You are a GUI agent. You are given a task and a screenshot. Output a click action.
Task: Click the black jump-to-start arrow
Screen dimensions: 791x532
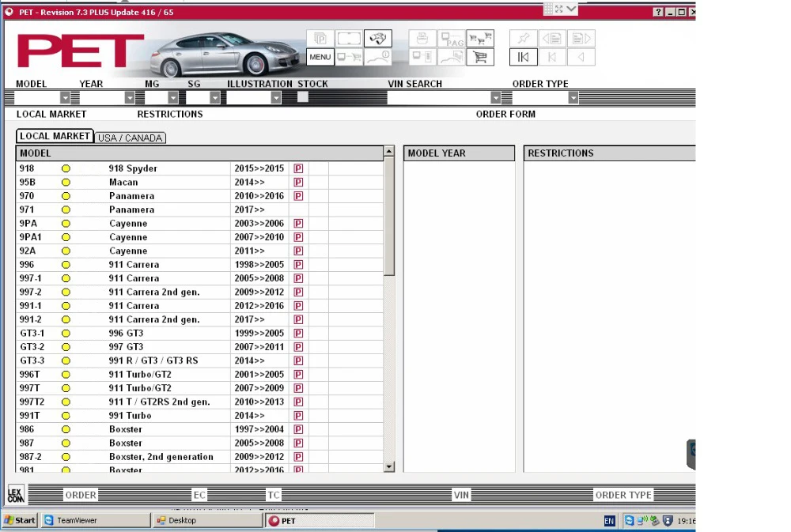523,57
